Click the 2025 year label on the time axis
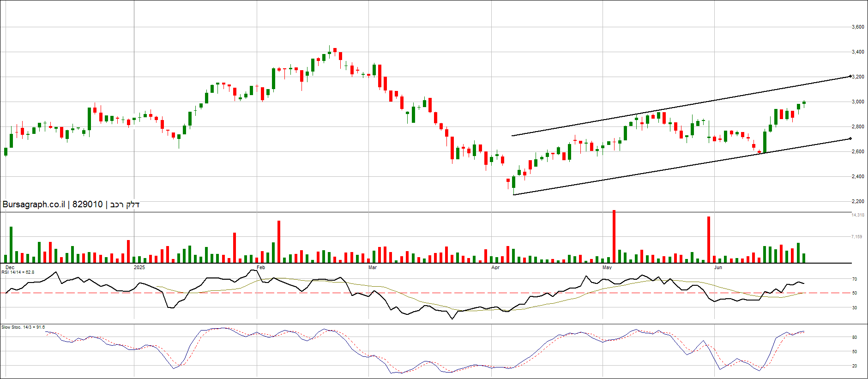This screenshot has height=379, width=868. (139, 267)
